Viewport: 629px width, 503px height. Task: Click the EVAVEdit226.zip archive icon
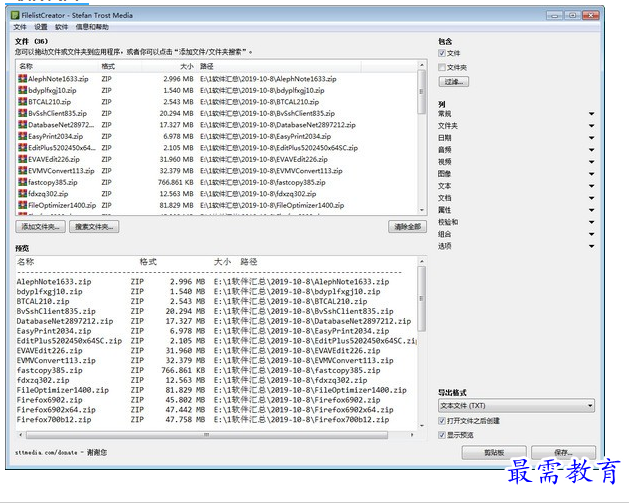[x=22, y=159]
